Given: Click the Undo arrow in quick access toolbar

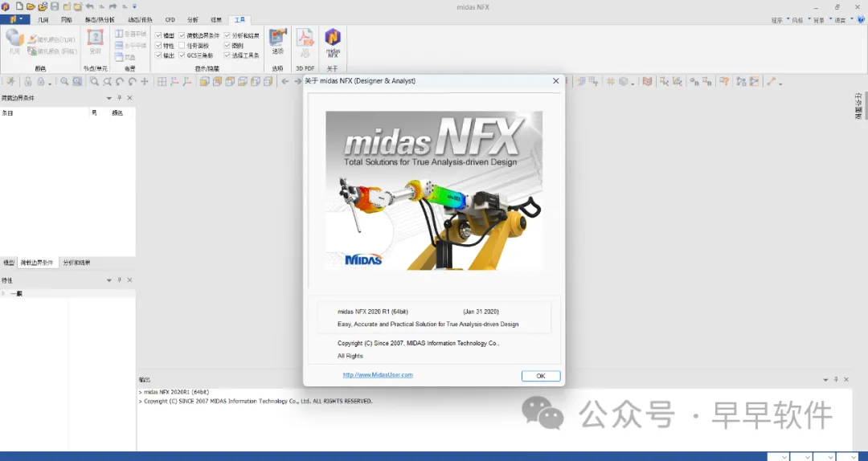Looking at the screenshot, I should tap(90, 6).
